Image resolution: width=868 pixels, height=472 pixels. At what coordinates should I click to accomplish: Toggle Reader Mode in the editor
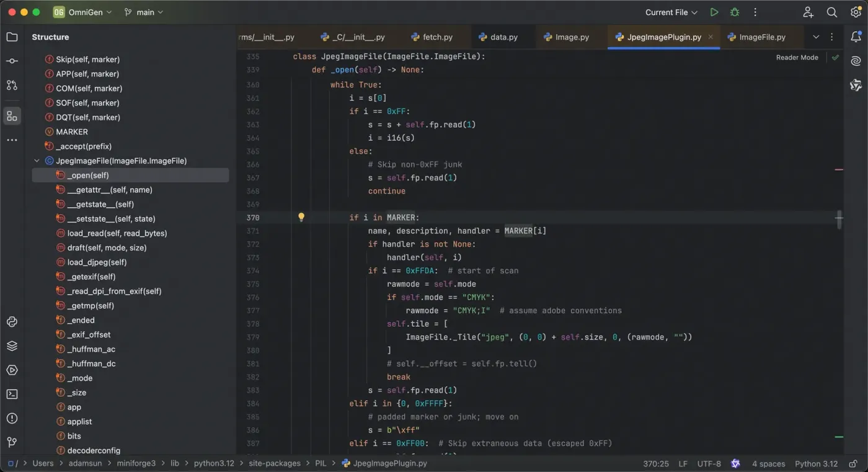tap(797, 57)
